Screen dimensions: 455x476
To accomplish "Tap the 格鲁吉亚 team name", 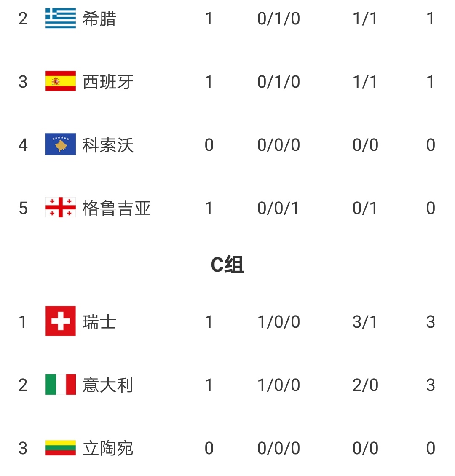I will click(116, 208).
